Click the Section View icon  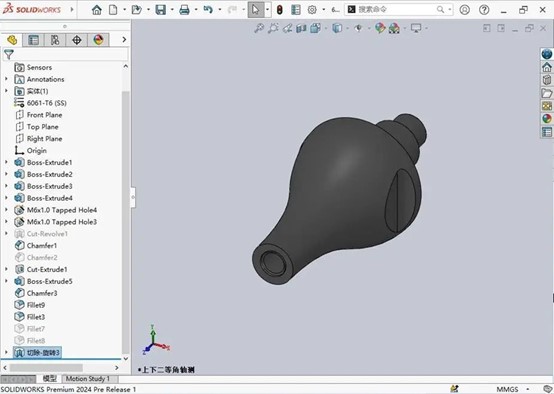tap(301, 28)
